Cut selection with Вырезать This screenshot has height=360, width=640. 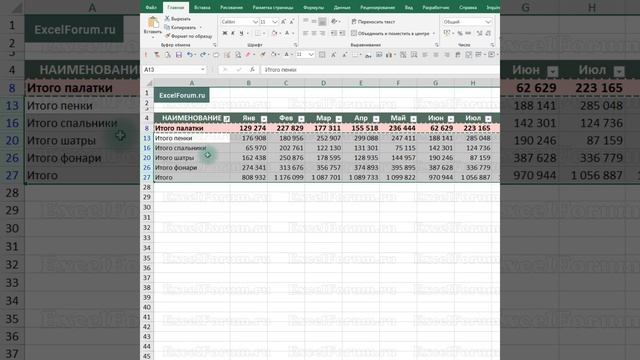click(x=178, y=19)
